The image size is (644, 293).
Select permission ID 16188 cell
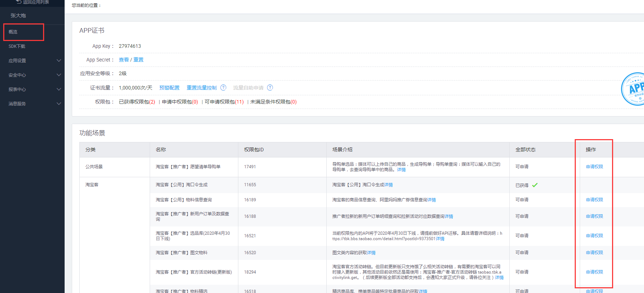[x=250, y=216]
